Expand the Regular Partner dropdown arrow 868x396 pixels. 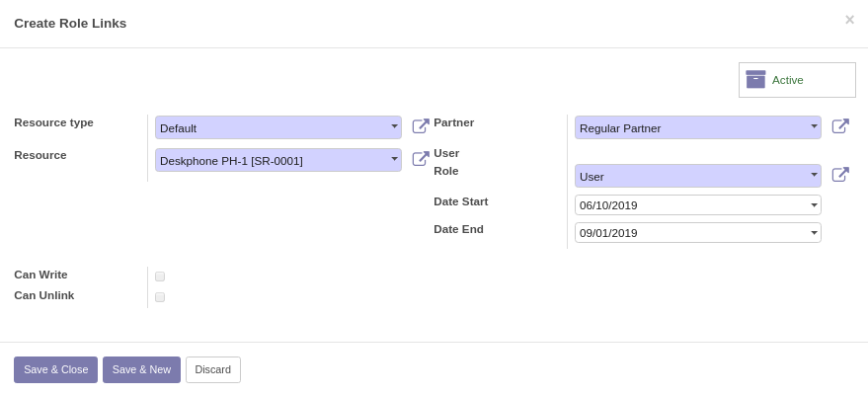(814, 126)
